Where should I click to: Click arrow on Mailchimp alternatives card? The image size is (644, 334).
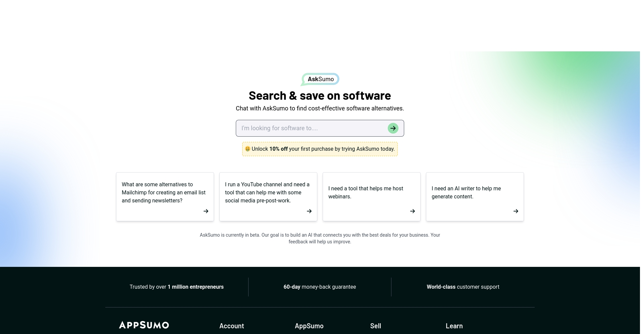click(206, 211)
